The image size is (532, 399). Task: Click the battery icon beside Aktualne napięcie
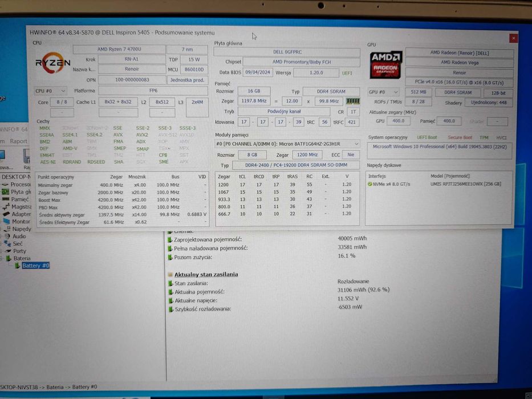(x=171, y=300)
